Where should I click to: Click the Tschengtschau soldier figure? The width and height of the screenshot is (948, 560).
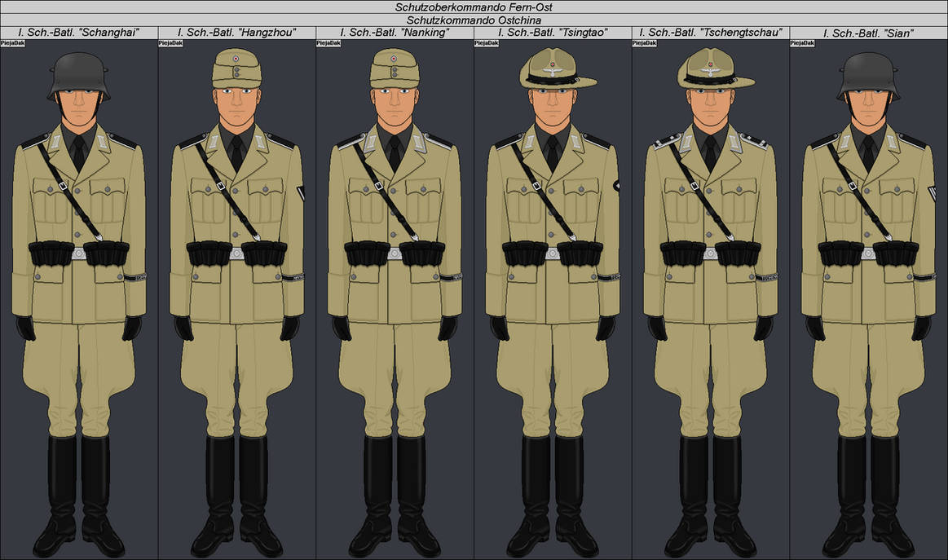(x=709, y=285)
